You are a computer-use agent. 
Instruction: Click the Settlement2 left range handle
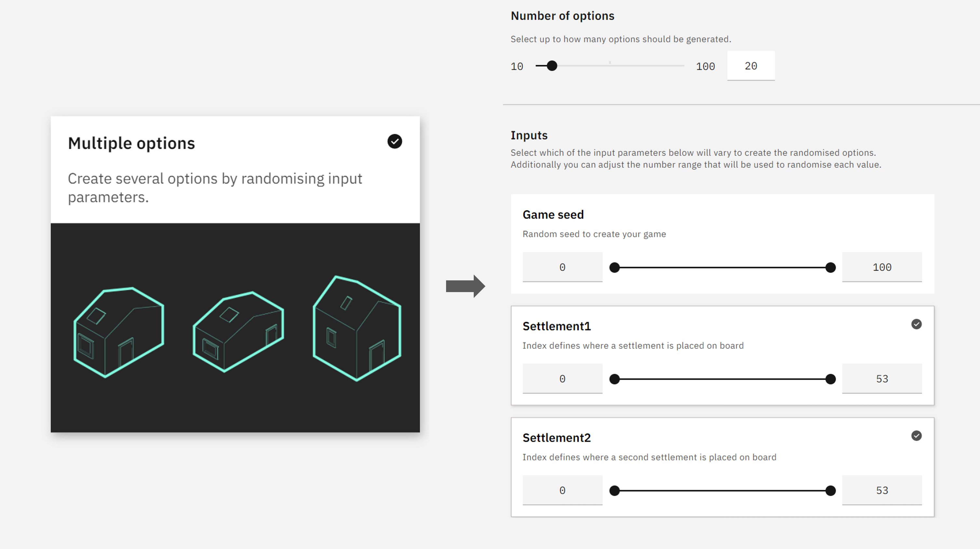pos(614,491)
